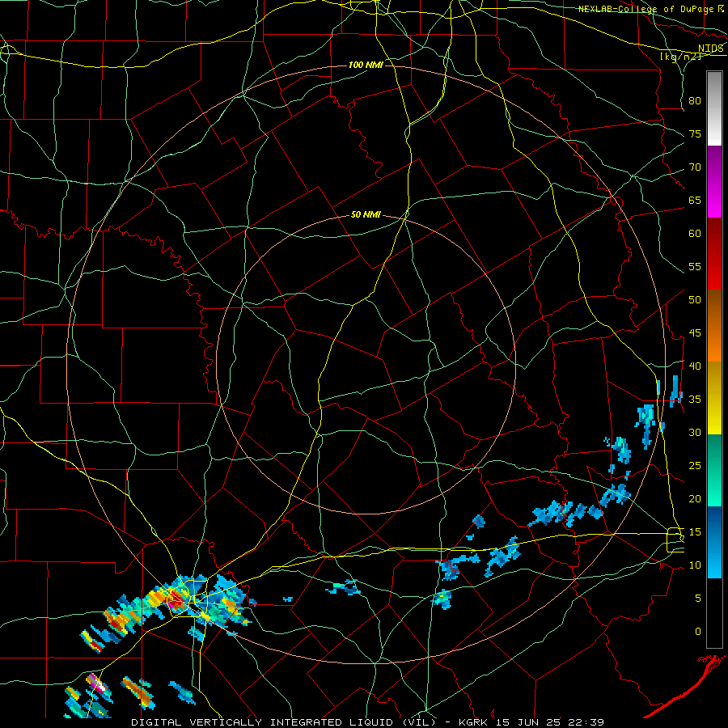
Task: Click the 22:39 timestamp in the caption
Action: point(586,722)
